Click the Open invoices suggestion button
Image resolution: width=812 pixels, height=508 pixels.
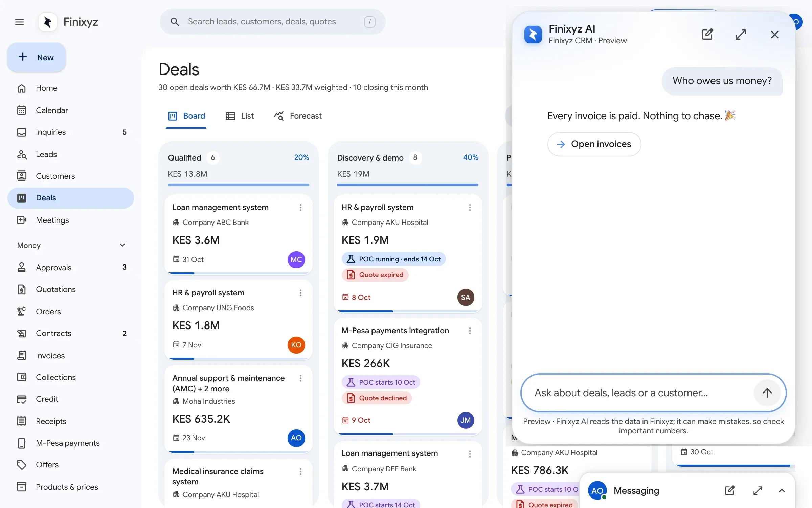[x=594, y=144]
